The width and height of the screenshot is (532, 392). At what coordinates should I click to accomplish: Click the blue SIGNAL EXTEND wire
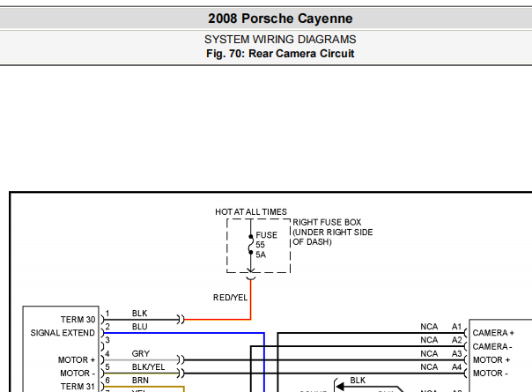pos(183,333)
